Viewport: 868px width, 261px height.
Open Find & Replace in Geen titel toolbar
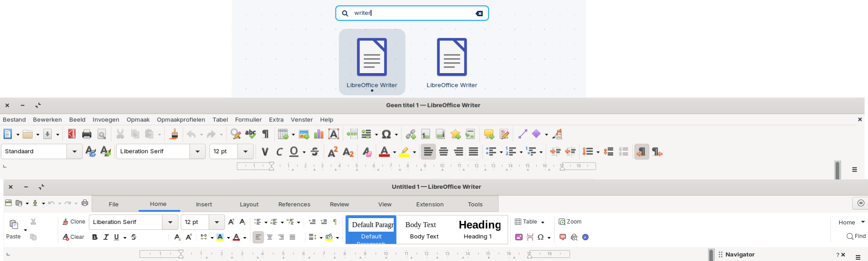tap(235, 134)
